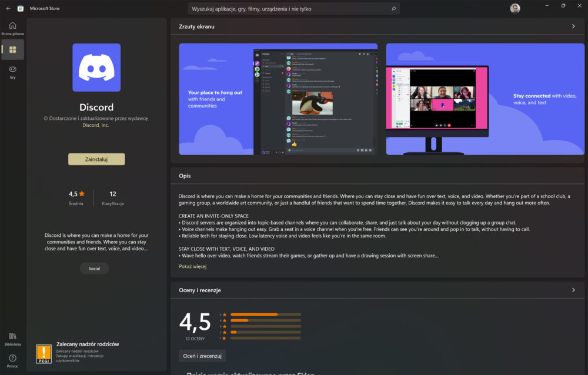Click CREATE AN INVITE-ONLY SPACE line
The width and height of the screenshot is (588, 375).
pyautogui.click(x=213, y=216)
